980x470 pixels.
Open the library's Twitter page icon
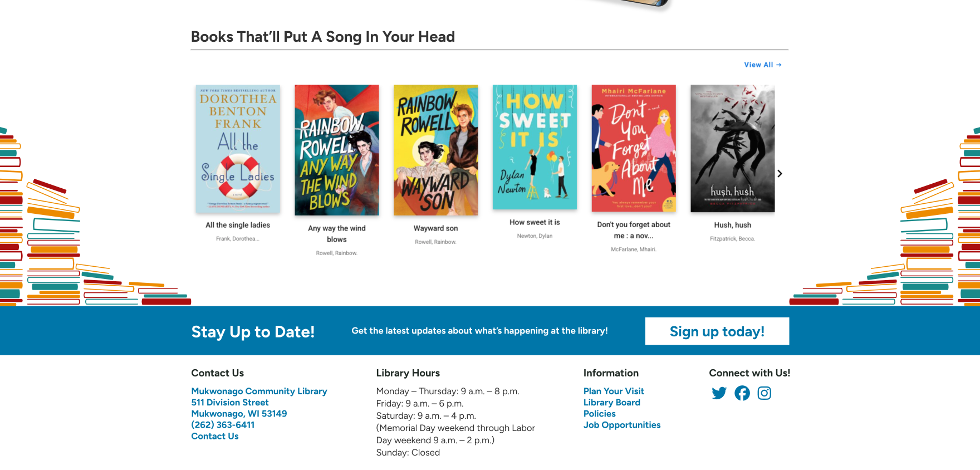pos(719,393)
